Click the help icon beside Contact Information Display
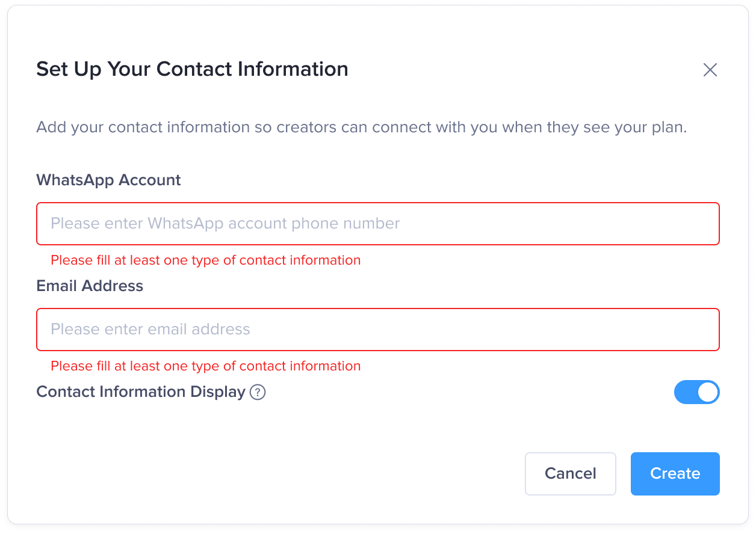This screenshot has width=756, height=534. coord(258,393)
